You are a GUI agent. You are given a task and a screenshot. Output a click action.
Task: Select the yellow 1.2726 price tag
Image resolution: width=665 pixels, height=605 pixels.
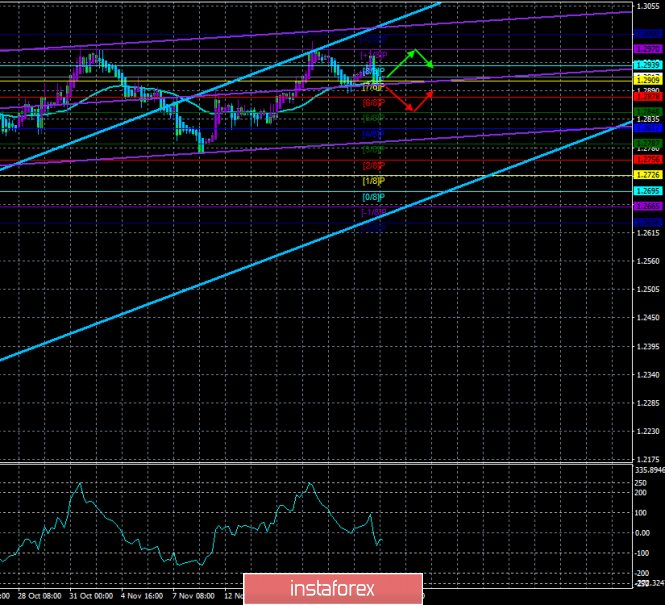(647, 175)
